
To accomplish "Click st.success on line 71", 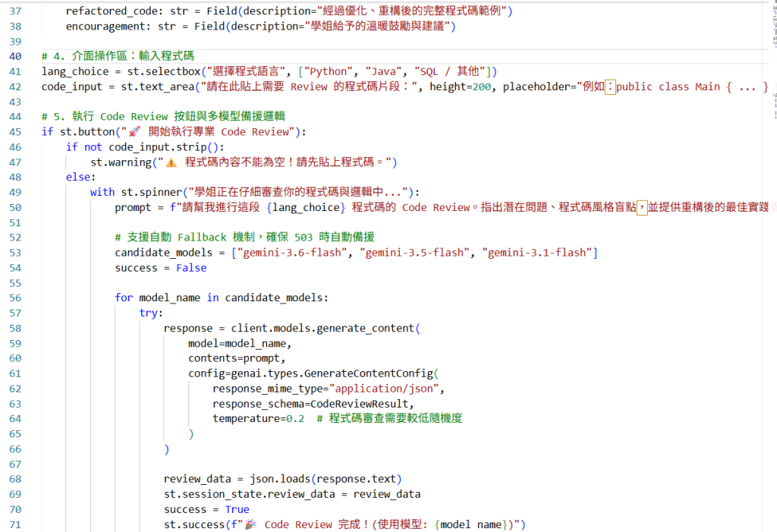I will 194,524.
